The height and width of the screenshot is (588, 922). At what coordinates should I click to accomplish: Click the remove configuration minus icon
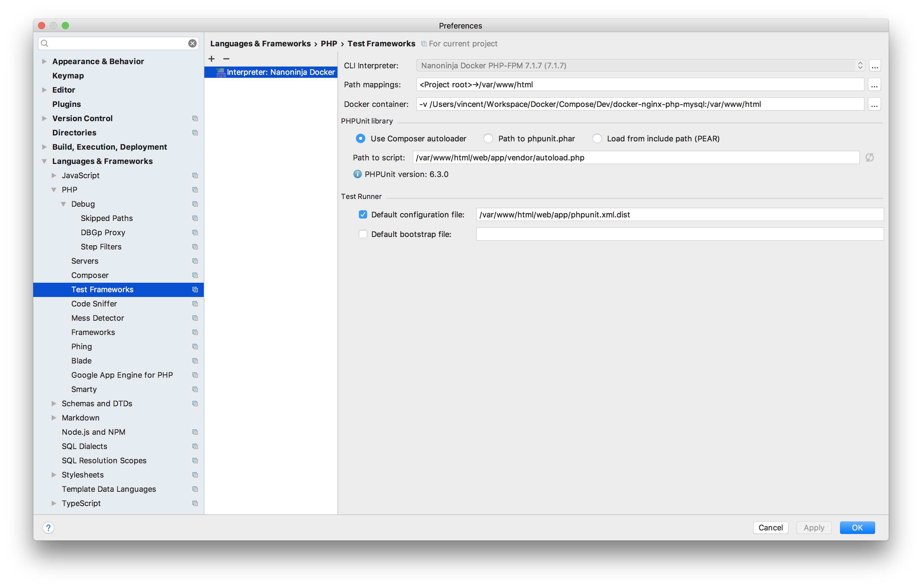coord(226,59)
